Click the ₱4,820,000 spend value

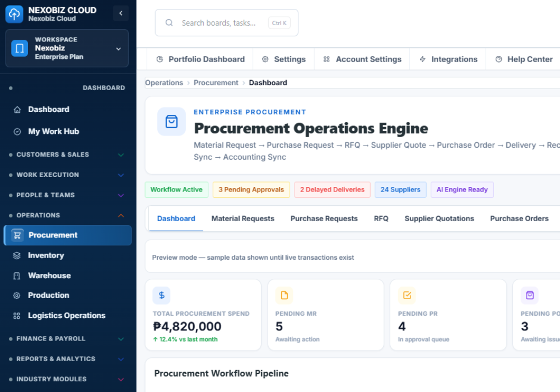[187, 326]
